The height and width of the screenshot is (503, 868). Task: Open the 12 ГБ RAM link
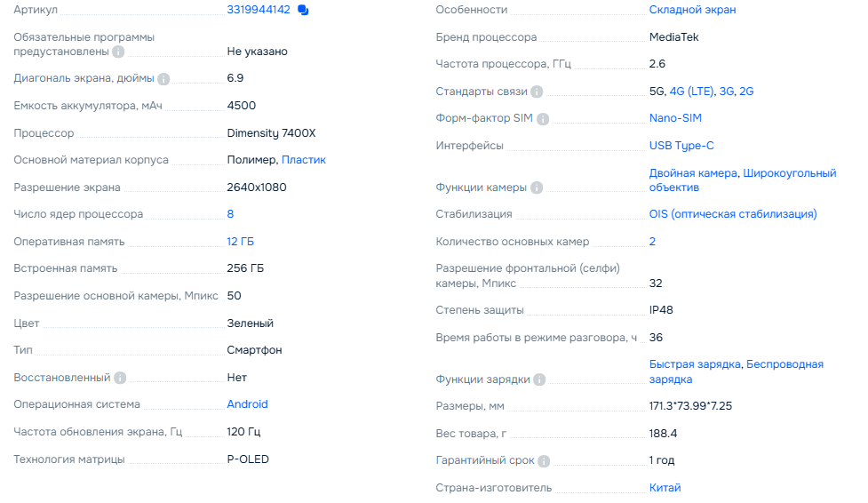pyautogui.click(x=241, y=242)
